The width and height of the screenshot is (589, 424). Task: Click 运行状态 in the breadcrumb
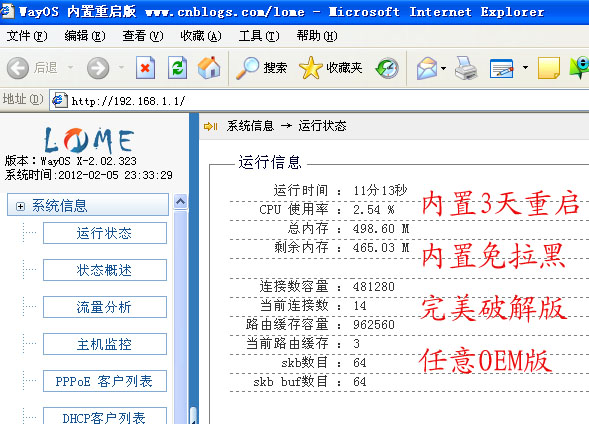click(322, 126)
